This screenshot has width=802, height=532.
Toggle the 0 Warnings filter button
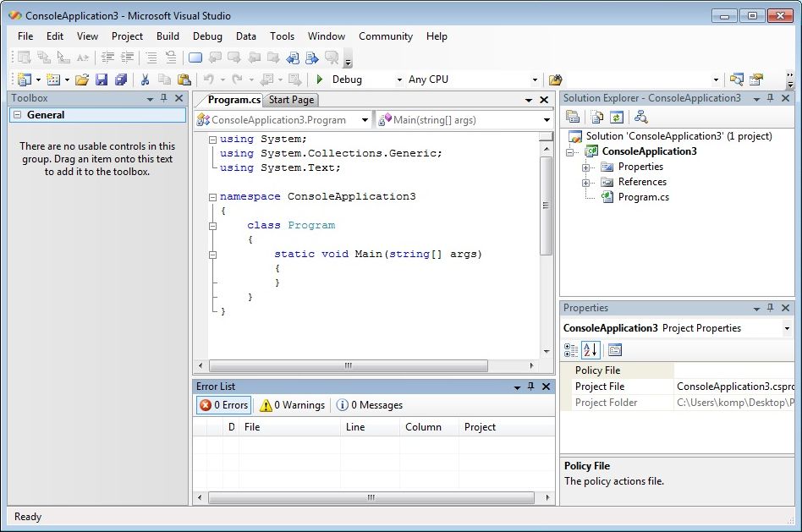[292, 405]
